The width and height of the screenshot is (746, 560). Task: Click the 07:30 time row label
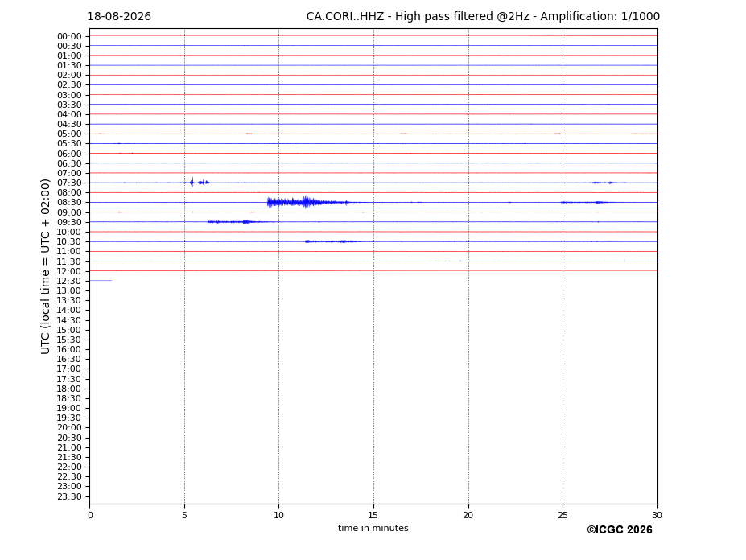point(69,183)
